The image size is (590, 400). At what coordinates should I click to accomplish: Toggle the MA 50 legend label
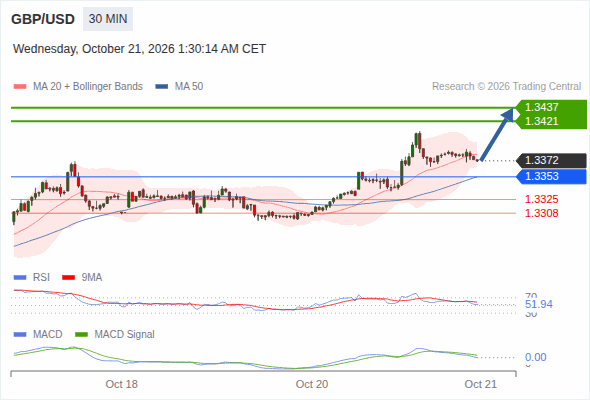pos(189,87)
